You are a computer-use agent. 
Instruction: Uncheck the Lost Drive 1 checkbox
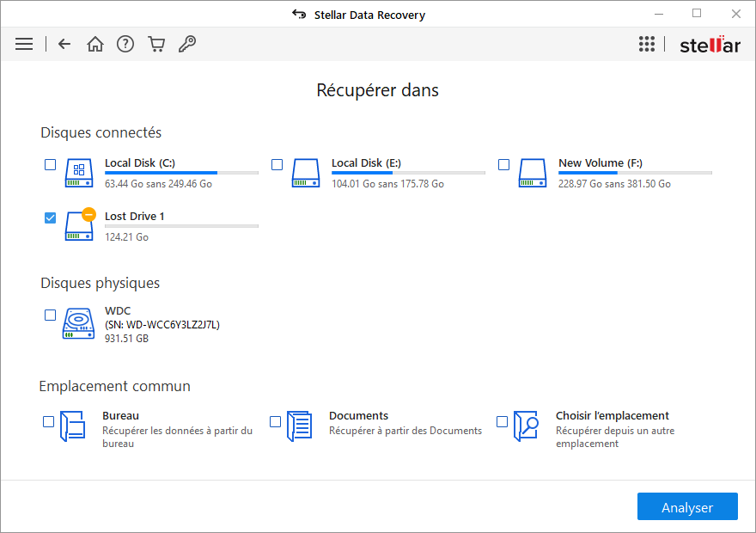coord(50,218)
